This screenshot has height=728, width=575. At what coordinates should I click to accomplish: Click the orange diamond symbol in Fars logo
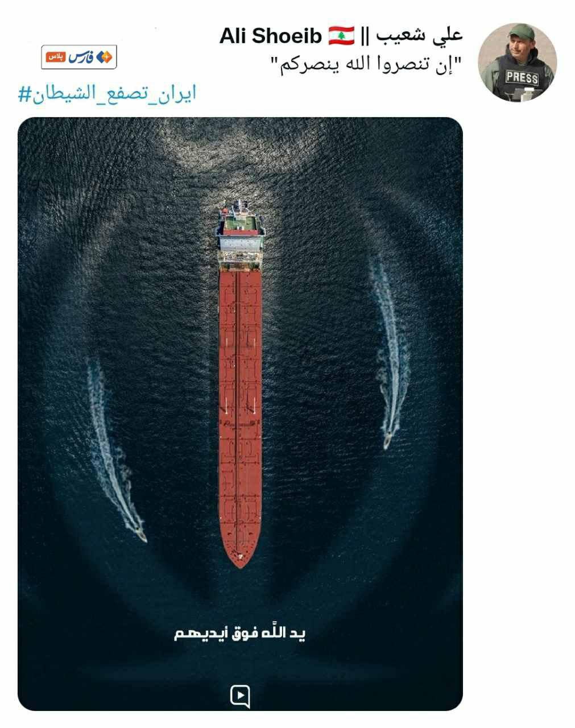106,57
